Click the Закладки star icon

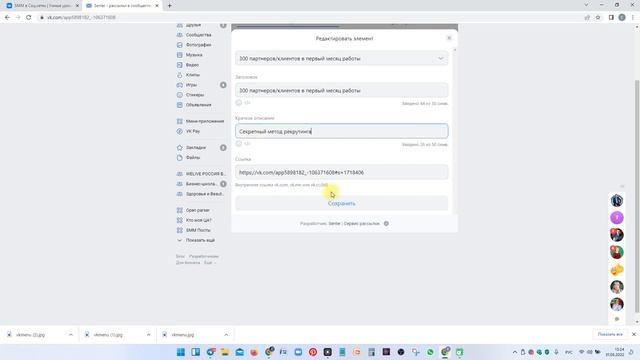pyautogui.click(x=180, y=147)
